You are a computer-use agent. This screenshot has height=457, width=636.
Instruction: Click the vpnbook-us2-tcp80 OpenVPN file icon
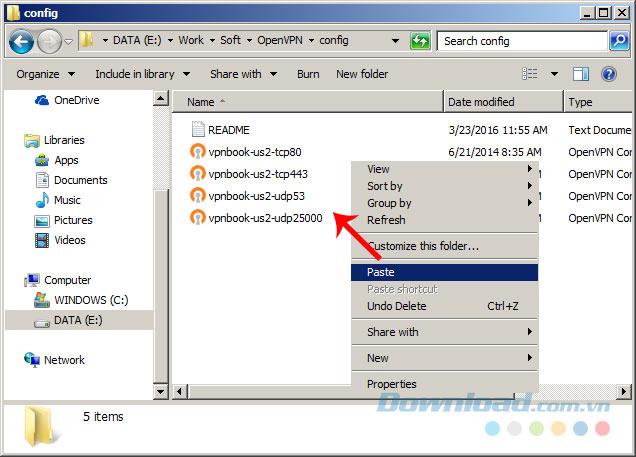pyautogui.click(x=198, y=152)
